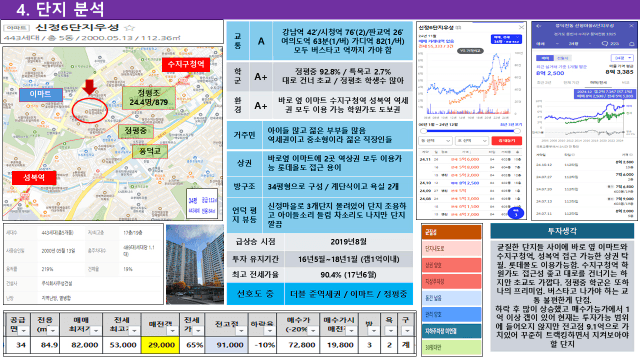640x360 pixels.
Task: Click the left handle of date range slider
Action: click(424, 131)
